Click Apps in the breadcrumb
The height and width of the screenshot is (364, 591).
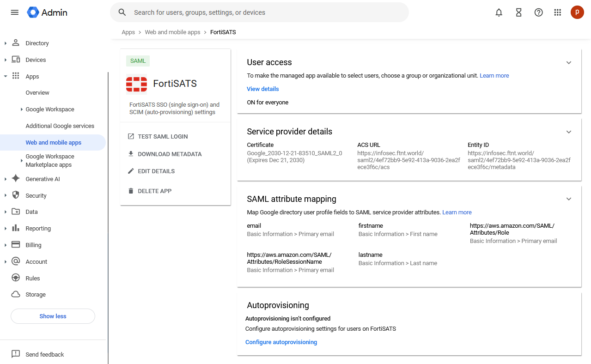tap(128, 32)
